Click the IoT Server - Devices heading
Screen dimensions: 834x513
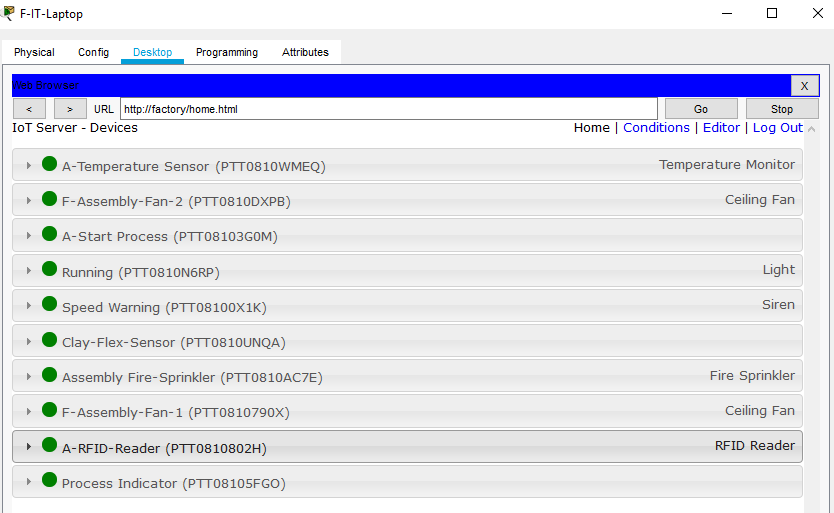[x=75, y=128]
